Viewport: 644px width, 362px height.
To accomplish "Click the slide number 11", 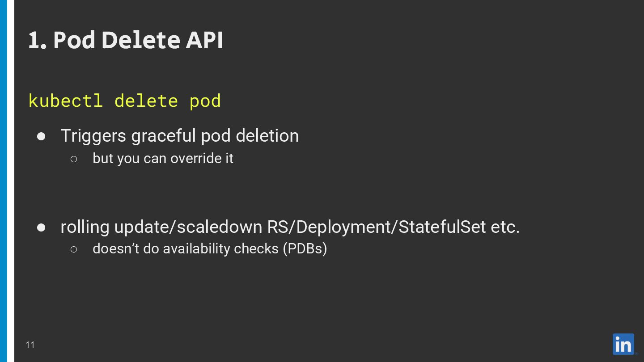I will coord(30,345).
